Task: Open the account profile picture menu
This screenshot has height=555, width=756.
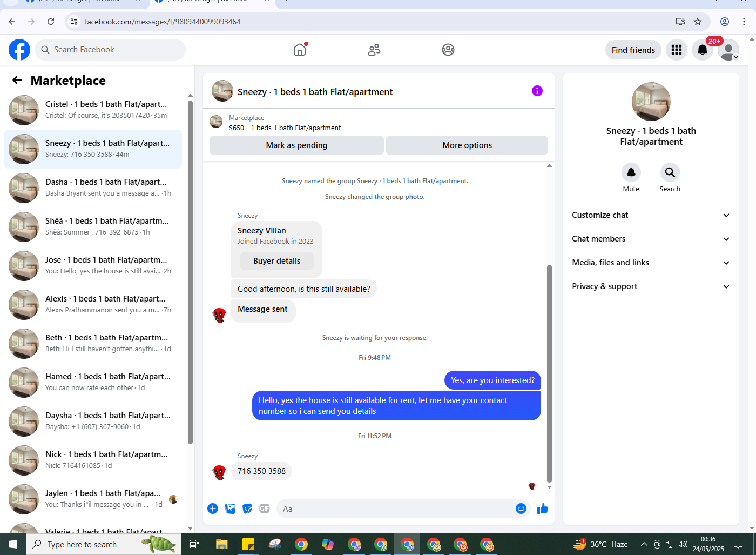Action: point(728,50)
